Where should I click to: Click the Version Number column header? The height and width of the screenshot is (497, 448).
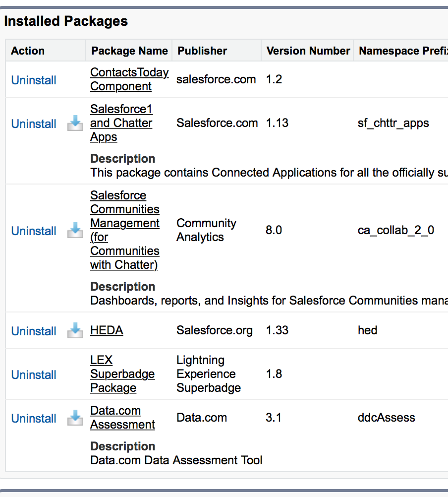(x=308, y=51)
